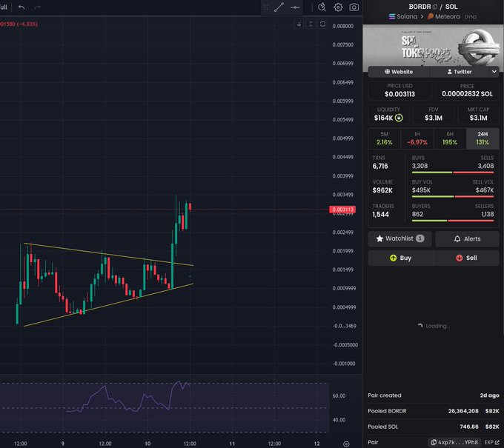Undo the last chart action
504x448 pixels.
[21, 7]
